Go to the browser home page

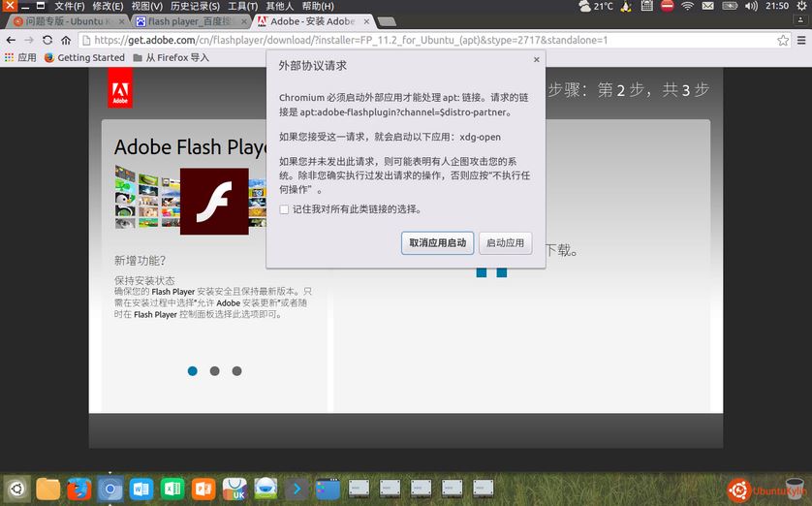(x=66, y=40)
